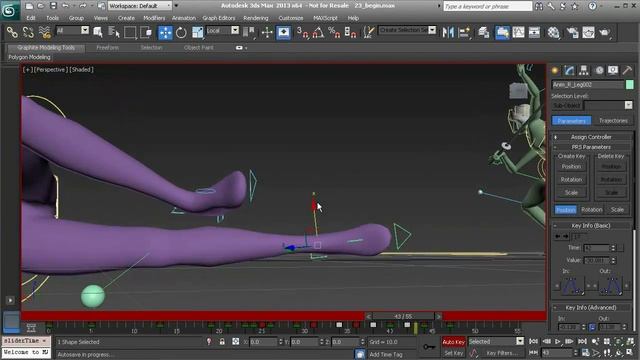Screen dimensions: 640x360
Task: Open the Material Editor icon
Action: 553,32
